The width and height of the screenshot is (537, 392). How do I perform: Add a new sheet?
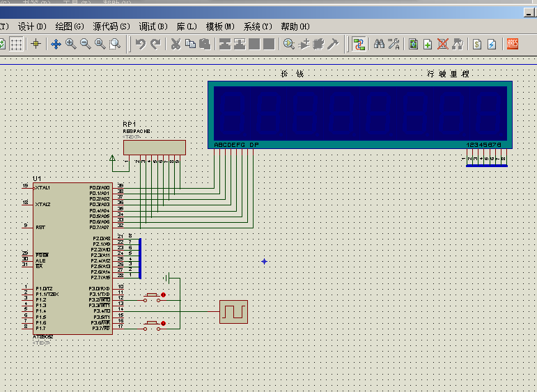click(x=428, y=44)
